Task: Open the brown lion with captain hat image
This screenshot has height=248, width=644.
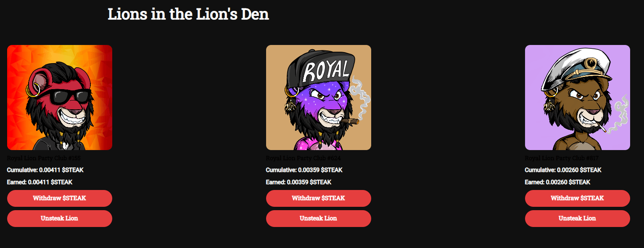Action: click(578, 98)
